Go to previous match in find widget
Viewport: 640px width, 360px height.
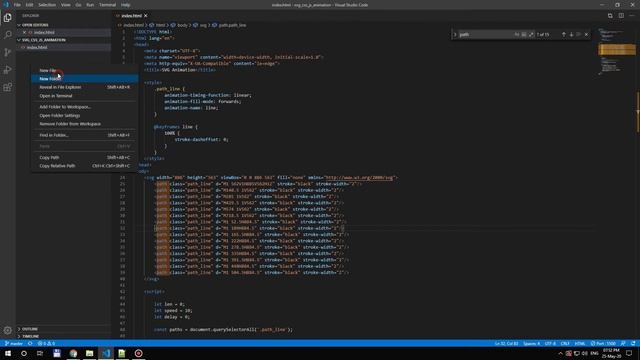564,35
